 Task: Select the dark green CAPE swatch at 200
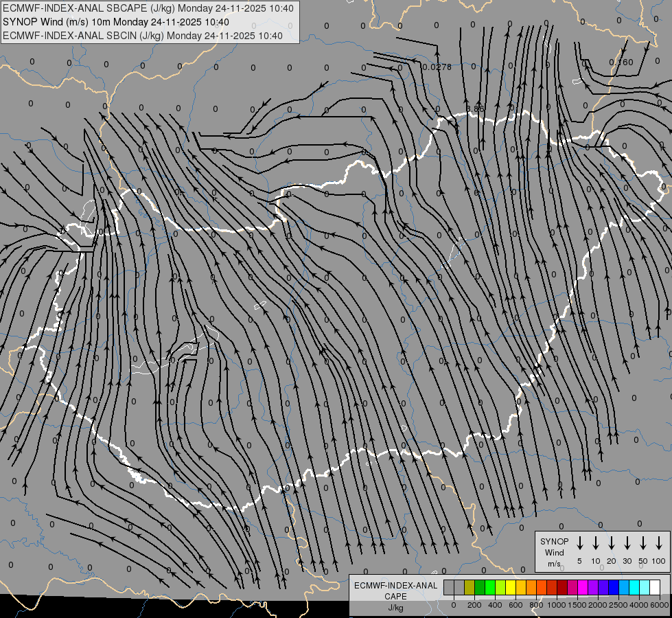(x=480, y=587)
